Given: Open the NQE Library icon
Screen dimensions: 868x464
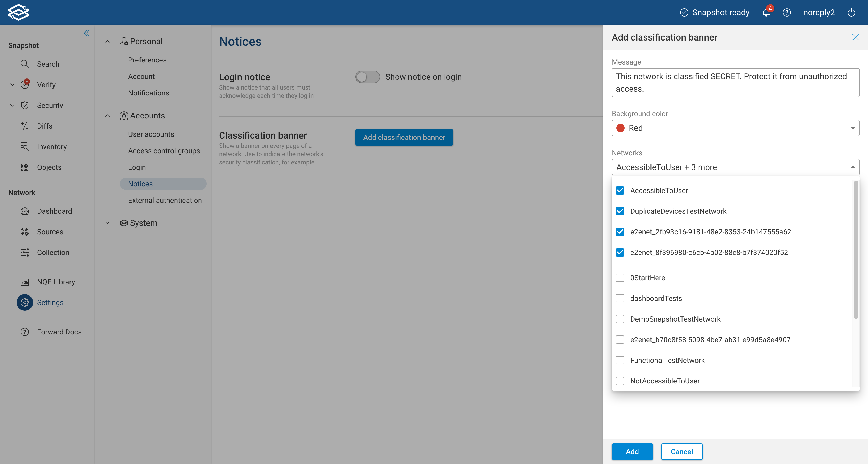Looking at the screenshot, I should coord(25,282).
